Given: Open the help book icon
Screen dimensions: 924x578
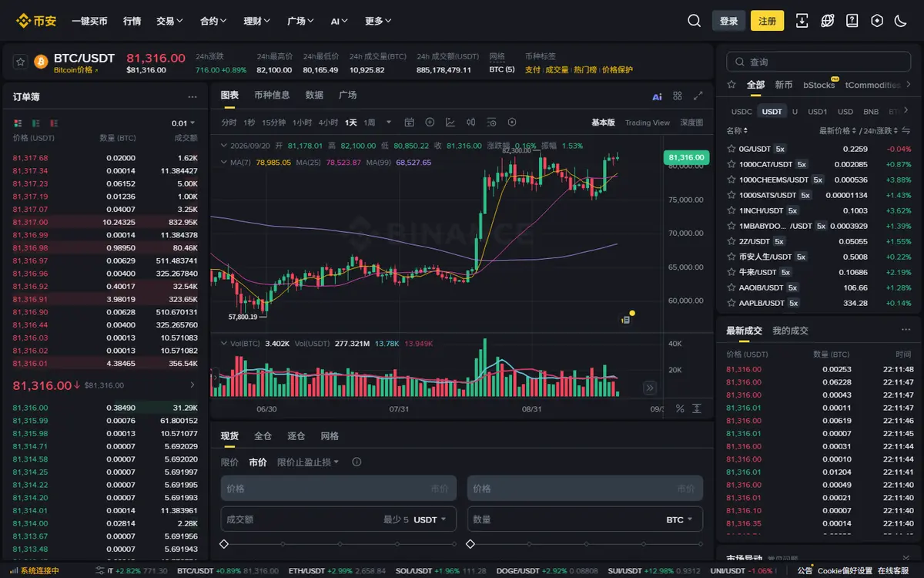Looking at the screenshot, I should pyautogui.click(x=852, y=21).
